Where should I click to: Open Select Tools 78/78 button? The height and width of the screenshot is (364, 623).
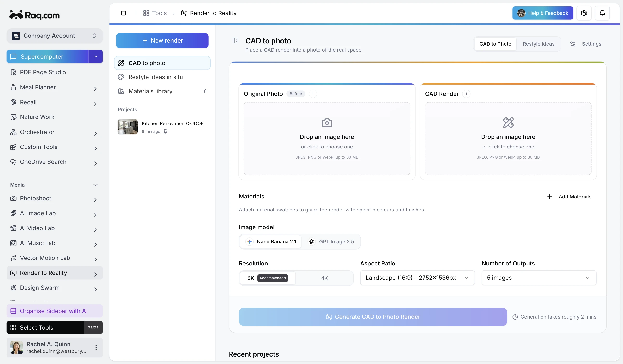(54, 328)
